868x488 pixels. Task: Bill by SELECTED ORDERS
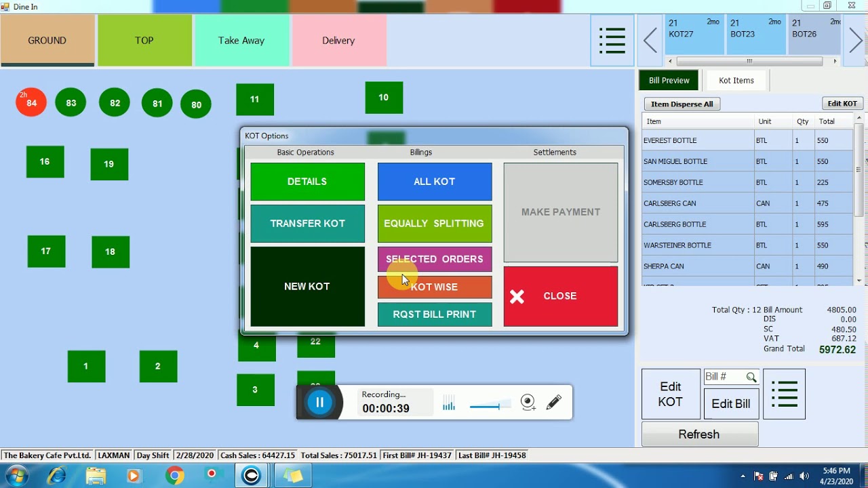coord(435,259)
